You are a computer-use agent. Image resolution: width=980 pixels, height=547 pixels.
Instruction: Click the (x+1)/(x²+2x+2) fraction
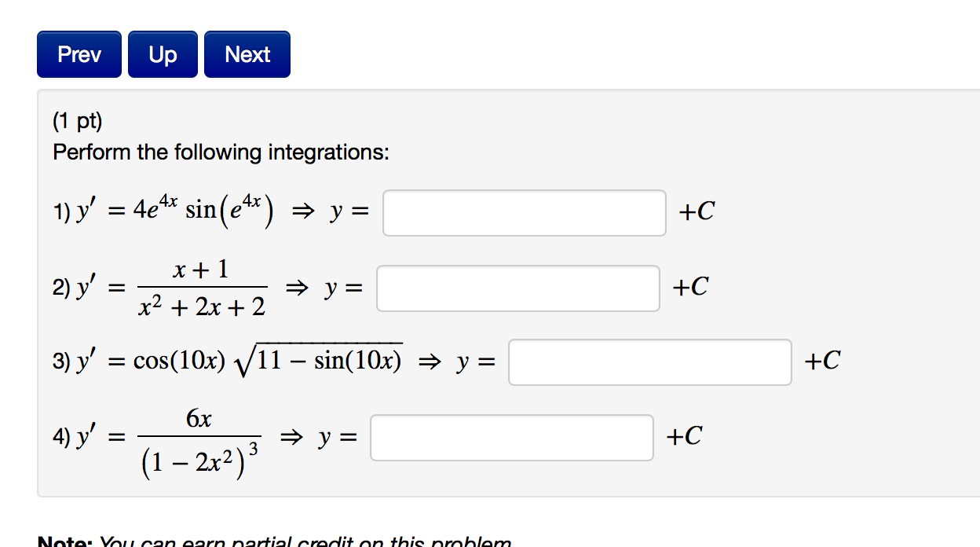202,288
